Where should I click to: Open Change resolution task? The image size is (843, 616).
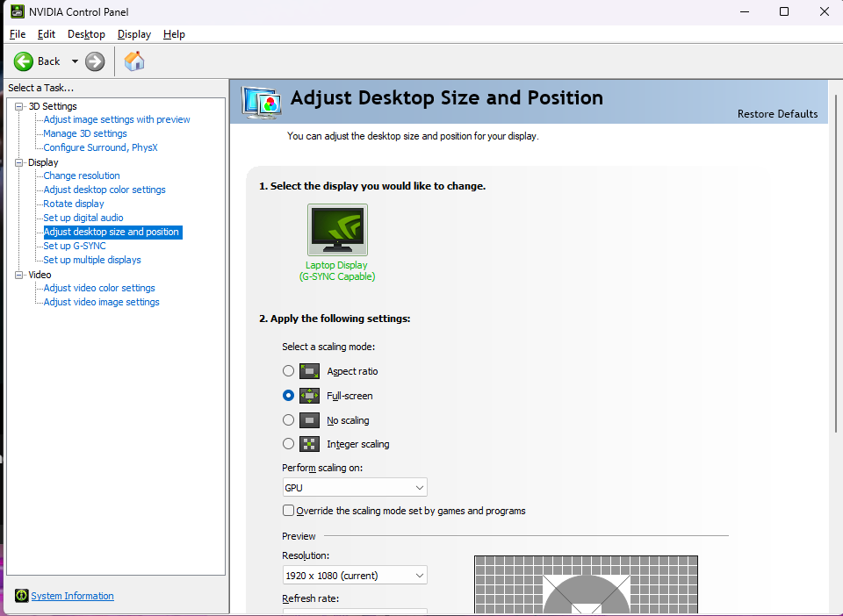(82, 175)
